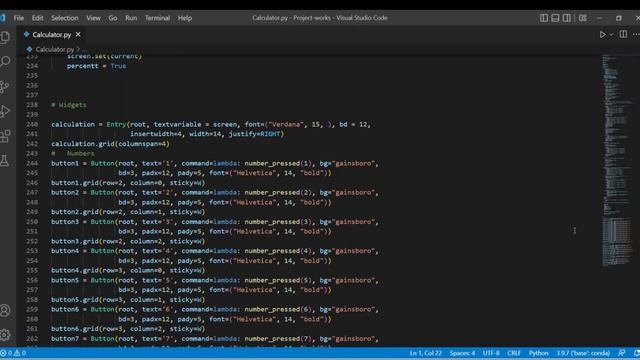Click the feedback icon in the status bar
This screenshot has height=360, width=640.
[x=622, y=353]
